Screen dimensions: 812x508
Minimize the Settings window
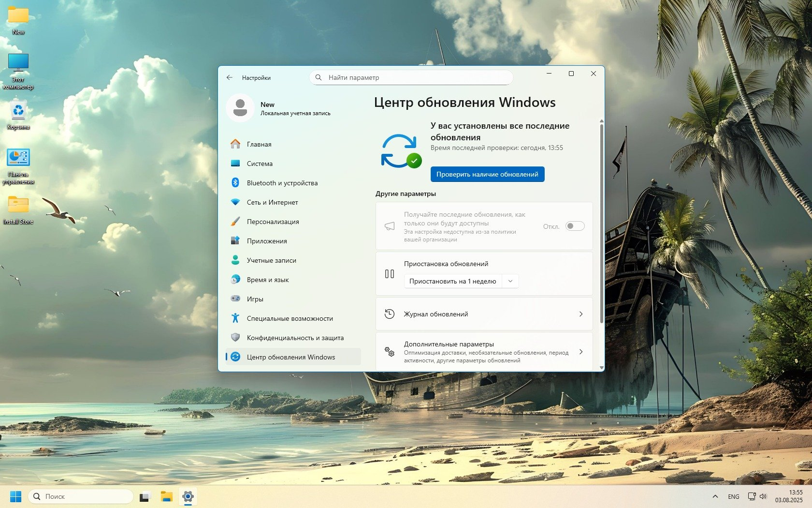[549, 74]
